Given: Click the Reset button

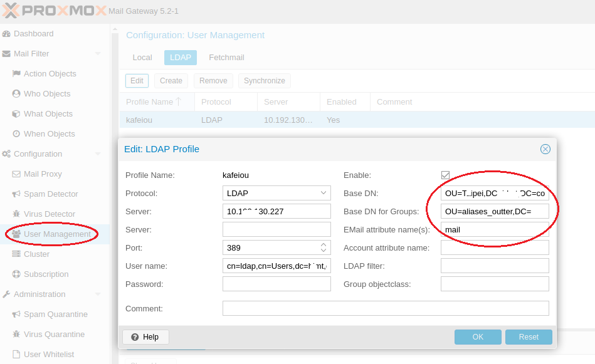Looking at the screenshot, I should 529,336.
